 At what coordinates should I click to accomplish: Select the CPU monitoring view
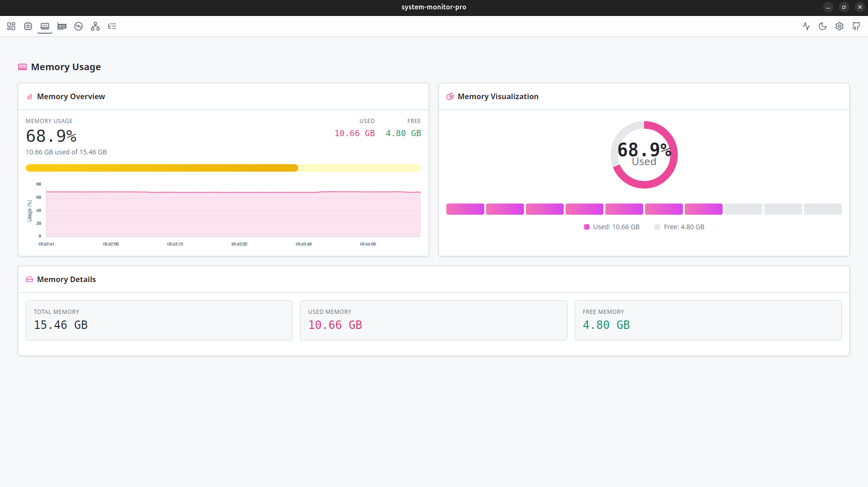coord(28,26)
